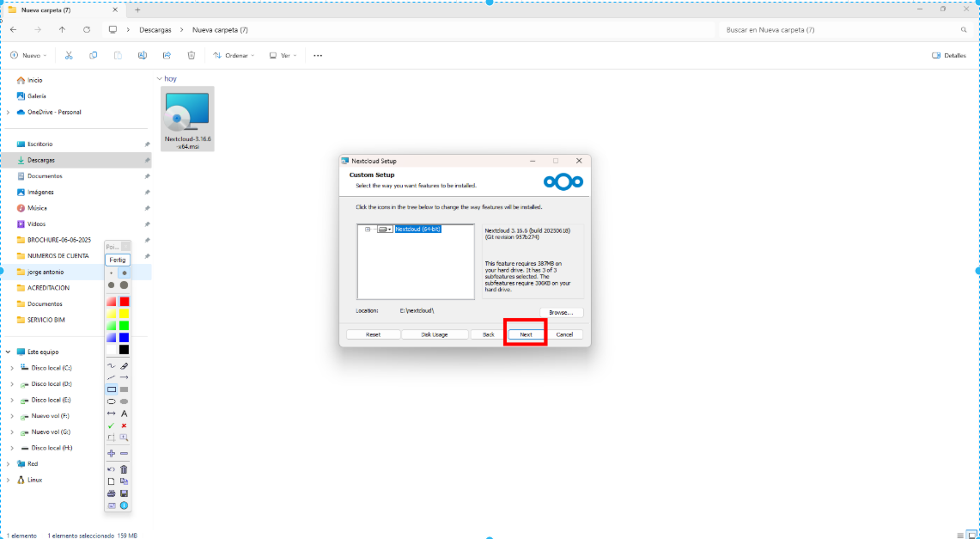
Task: Click the floppy disk save icon
Action: 125,493
